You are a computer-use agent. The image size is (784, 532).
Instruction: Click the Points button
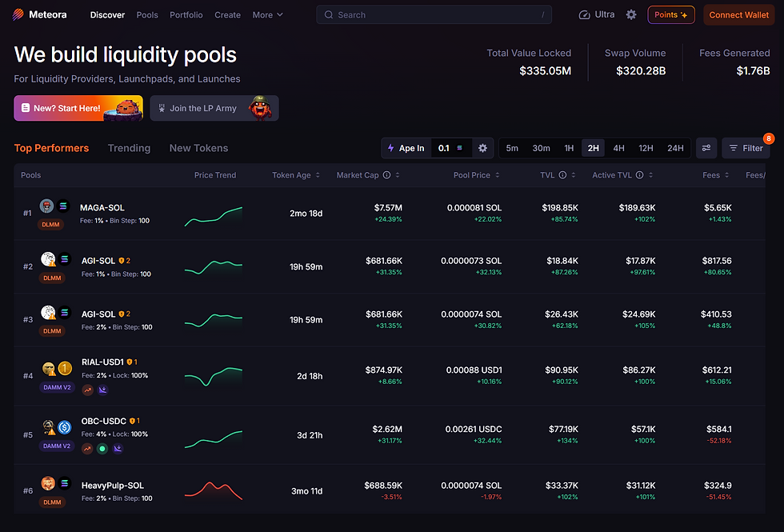[671, 15]
